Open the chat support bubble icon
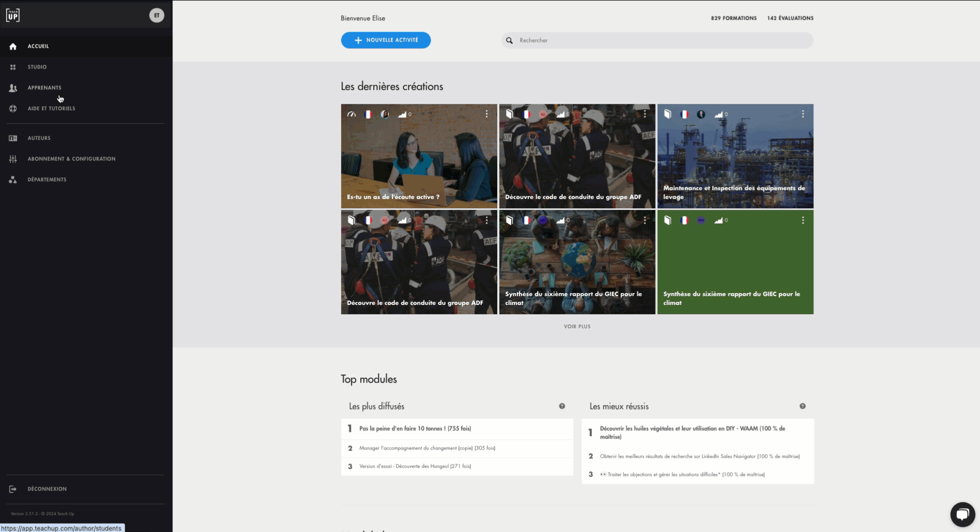Viewport: 980px width, 532px height. [x=962, y=515]
